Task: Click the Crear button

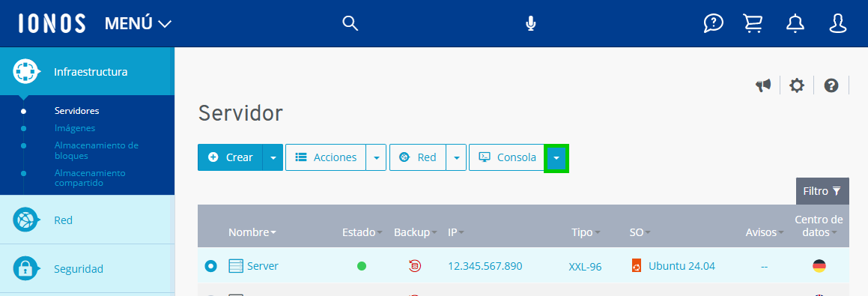Action: (230, 157)
